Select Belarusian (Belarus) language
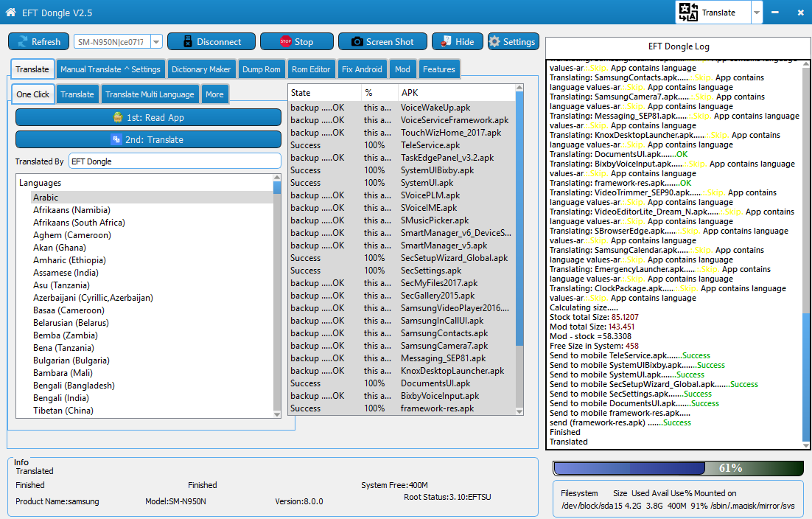The image size is (812, 519). pos(71,323)
